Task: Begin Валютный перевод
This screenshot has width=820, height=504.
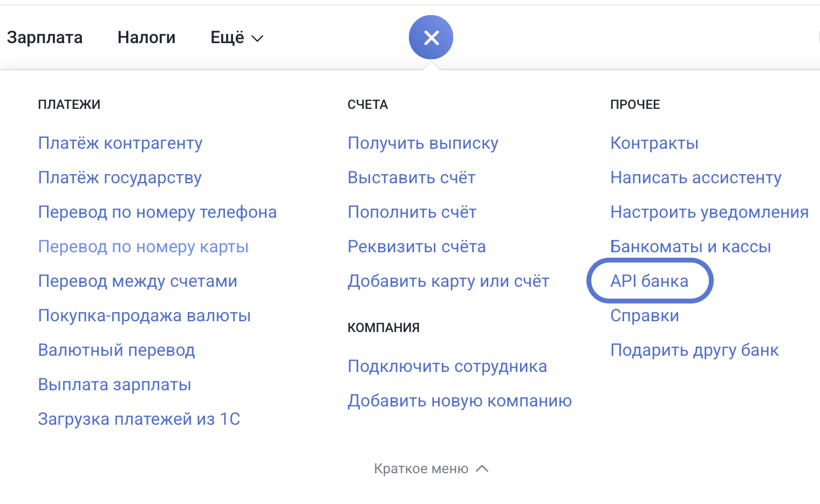Action: tap(117, 350)
